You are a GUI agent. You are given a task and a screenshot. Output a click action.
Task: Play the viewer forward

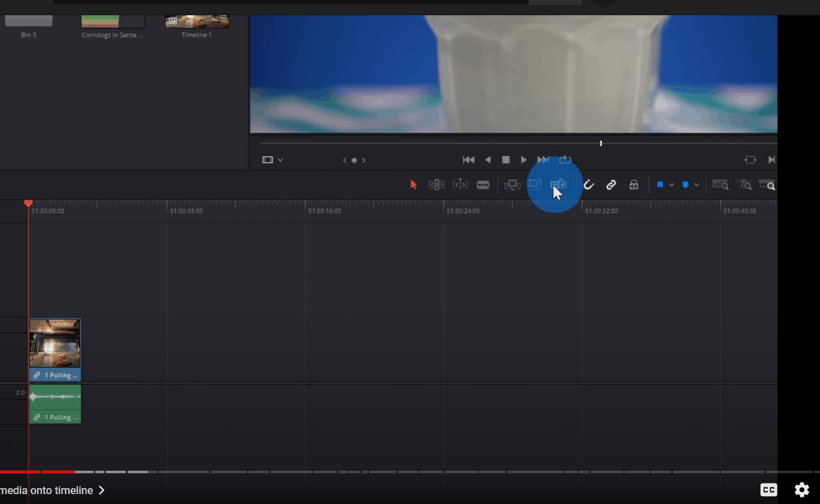[x=524, y=160]
